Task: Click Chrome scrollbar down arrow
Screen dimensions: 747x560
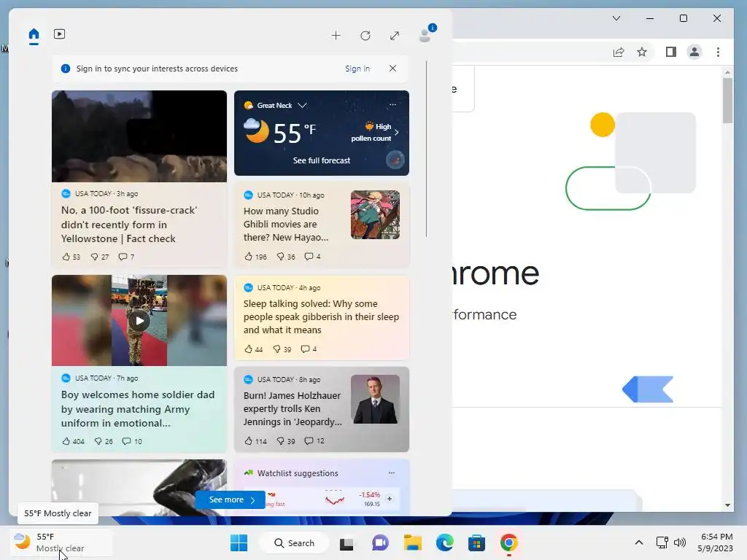Action: [727, 505]
